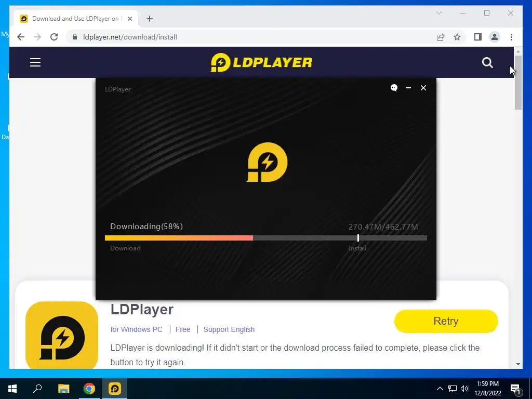Click the Install marker on progress bar
The height and width of the screenshot is (399, 532).
358,238
